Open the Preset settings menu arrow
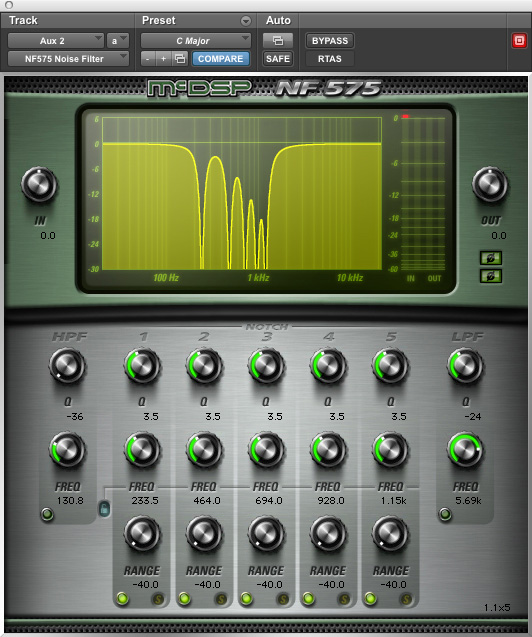Image resolution: width=532 pixels, height=637 pixels. click(246, 21)
